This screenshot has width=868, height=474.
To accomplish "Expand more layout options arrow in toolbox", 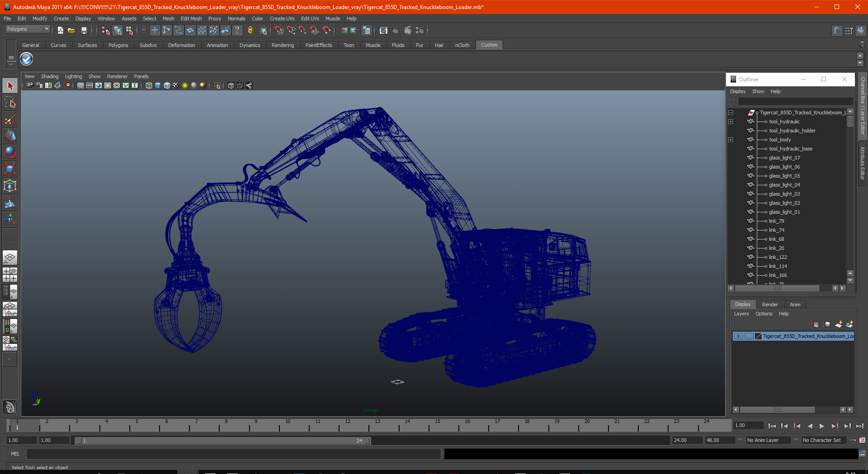I will coord(9,360).
